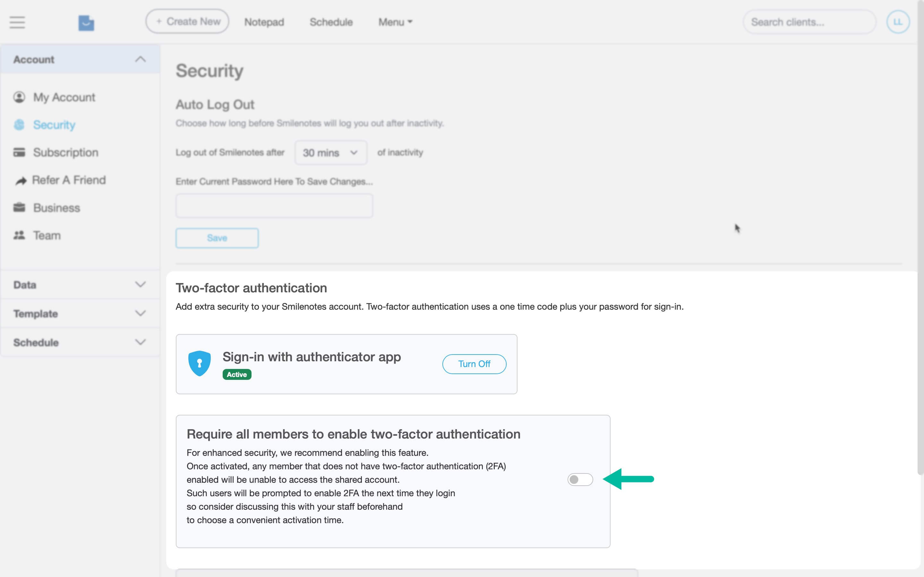Viewport: 924px width, 577px height.
Task: Open the Menu dropdown in navbar
Action: (x=395, y=22)
